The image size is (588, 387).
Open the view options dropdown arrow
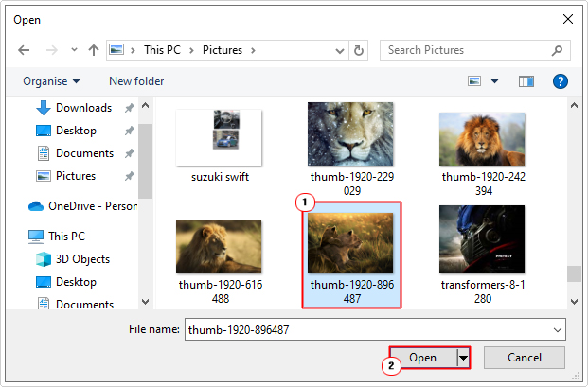click(x=494, y=81)
